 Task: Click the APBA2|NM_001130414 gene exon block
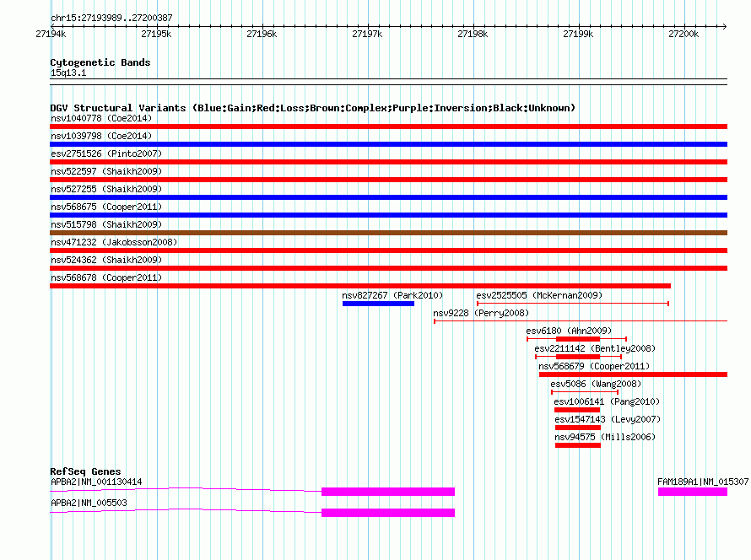click(x=388, y=492)
